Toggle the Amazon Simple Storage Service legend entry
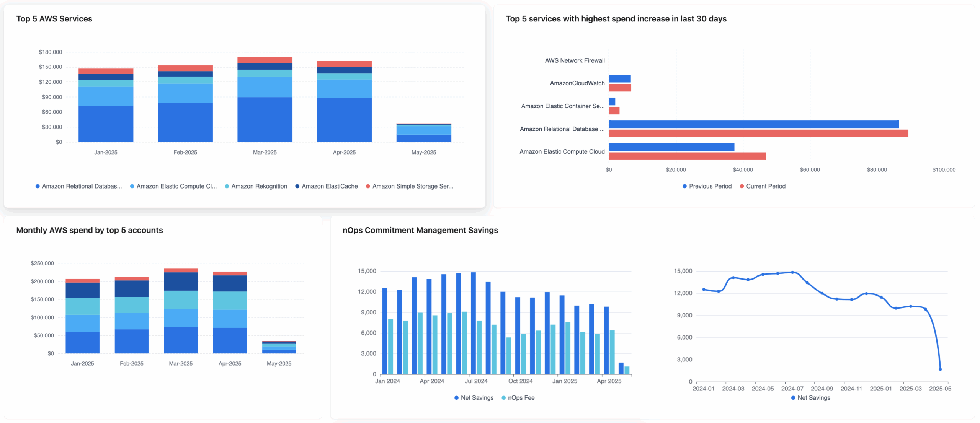The height and width of the screenshot is (423, 980). click(410, 186)
